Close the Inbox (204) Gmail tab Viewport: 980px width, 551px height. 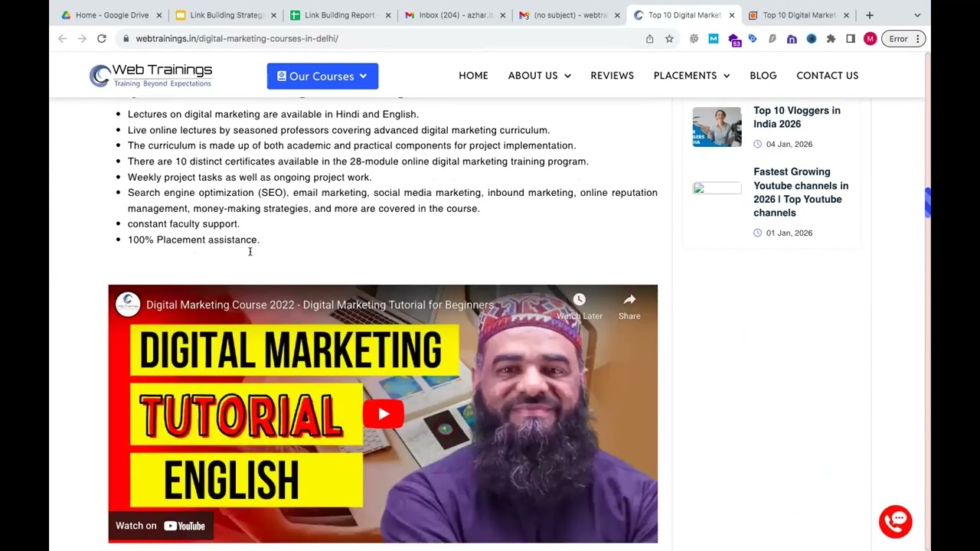[x=503, y=15]
